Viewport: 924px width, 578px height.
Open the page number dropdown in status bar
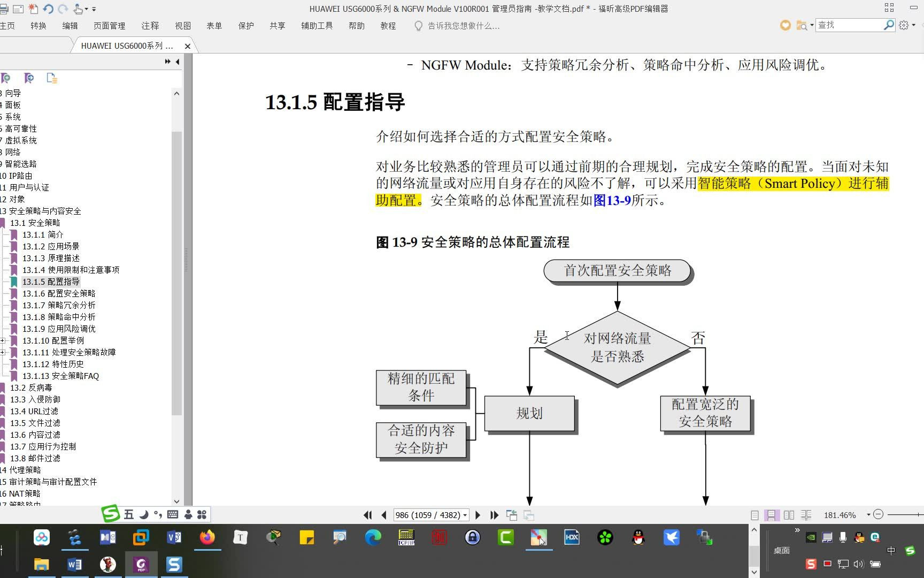tap(464, 515)
